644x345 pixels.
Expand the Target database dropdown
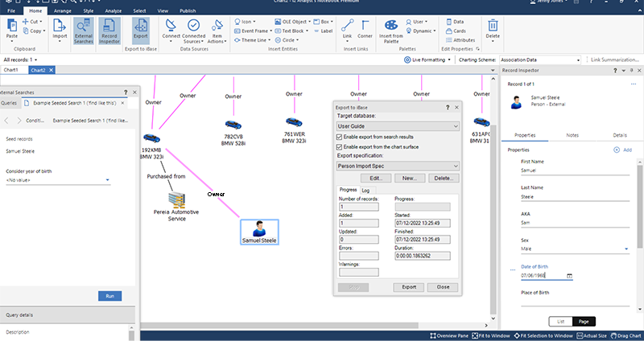tap(455, 126)
